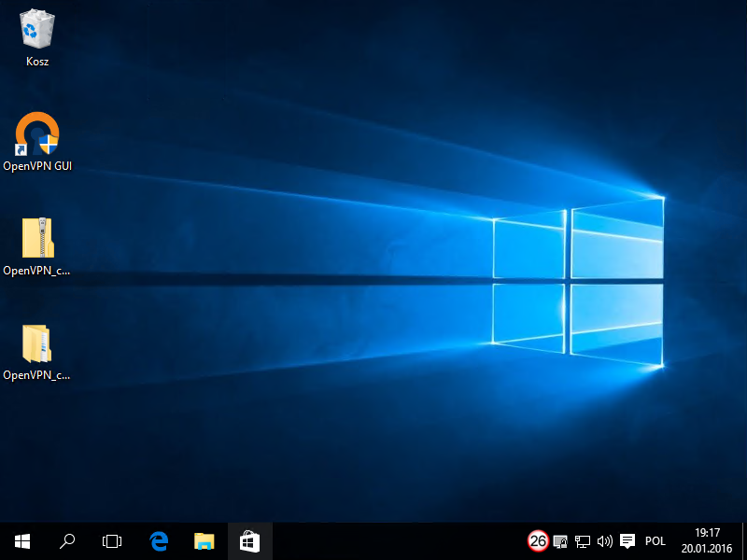Open File Explorer from the taskbar

point(204,541)
